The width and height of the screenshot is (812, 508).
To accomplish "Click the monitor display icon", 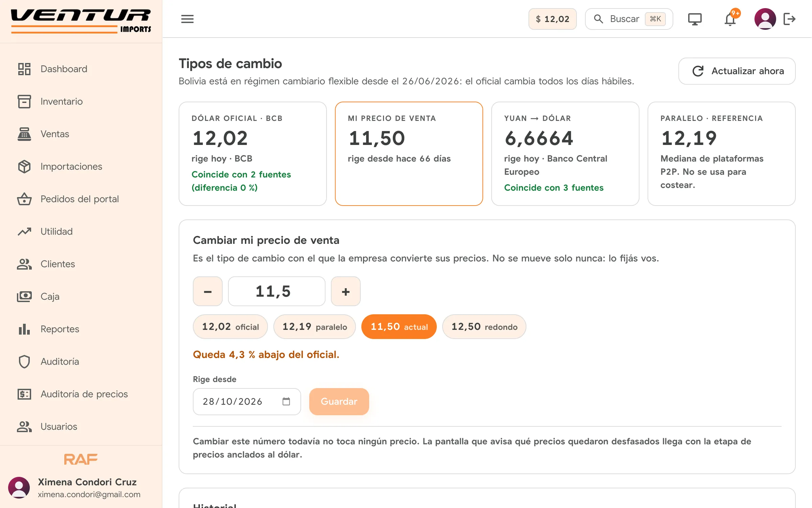I will pyautogui.click(x=695, y=19).
